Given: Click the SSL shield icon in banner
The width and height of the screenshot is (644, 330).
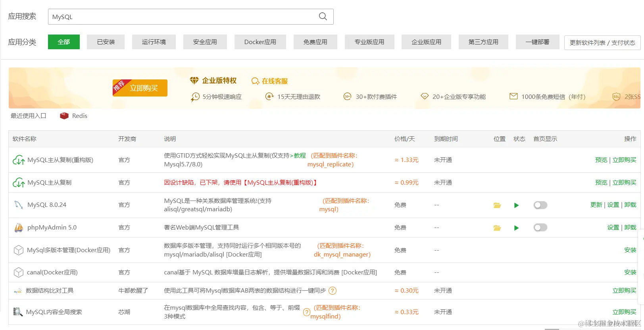Looking at the screenshot, I should [616, 96].
